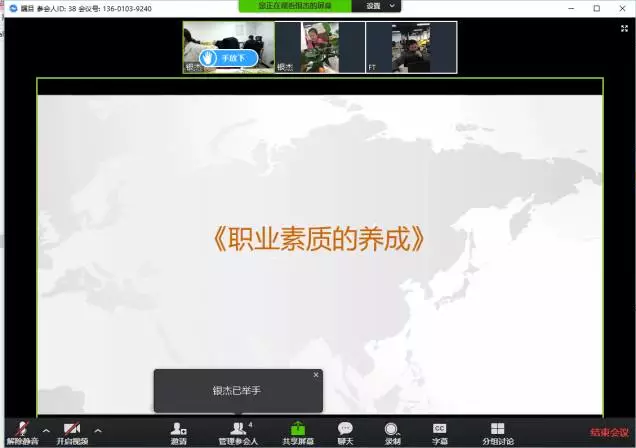Select the child participant video thumbnail
Screen dimensions: 636x448
coord(320,47)
